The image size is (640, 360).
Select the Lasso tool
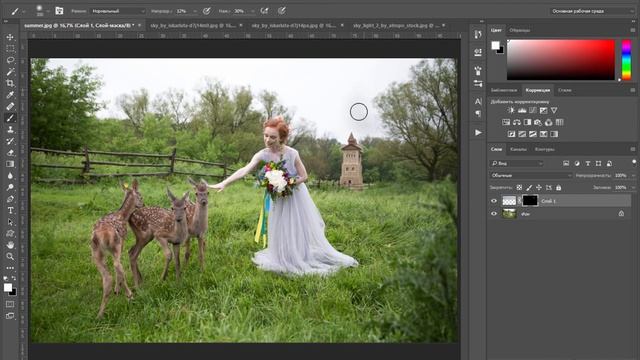10,60
